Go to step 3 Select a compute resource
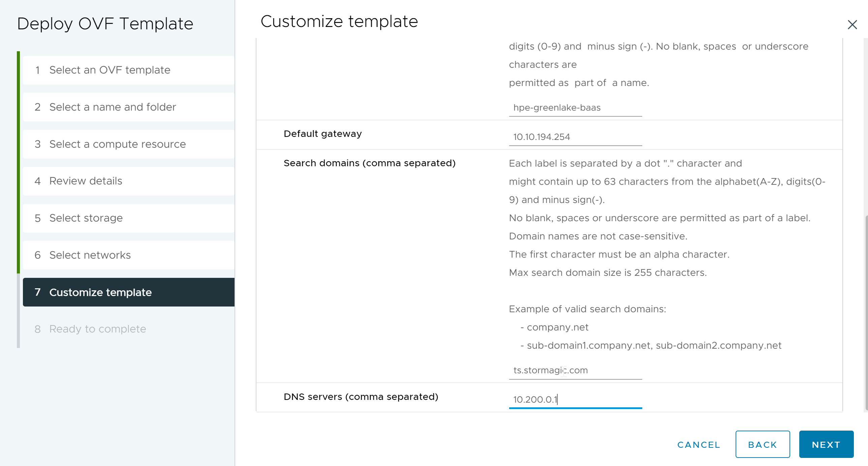 pos(129,144)
